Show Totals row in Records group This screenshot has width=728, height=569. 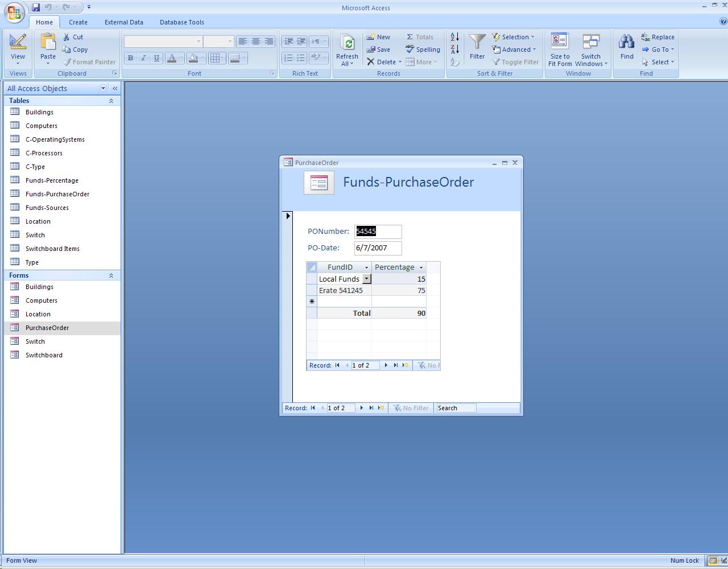[420, 37]
